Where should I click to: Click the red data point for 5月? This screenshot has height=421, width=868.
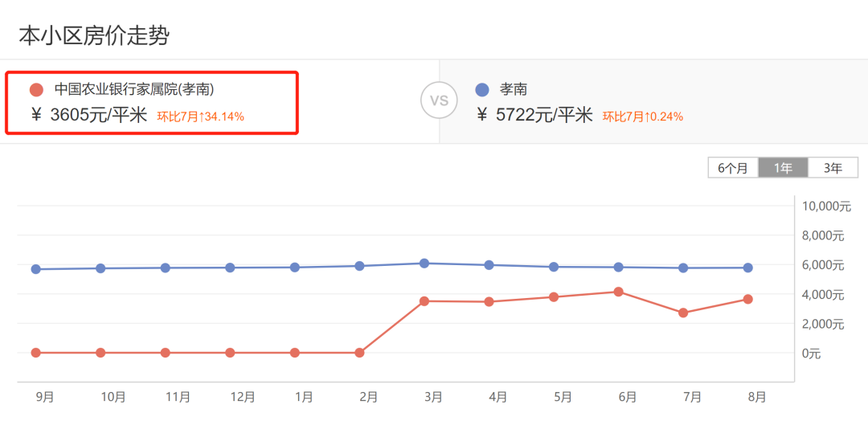[554, 297]
